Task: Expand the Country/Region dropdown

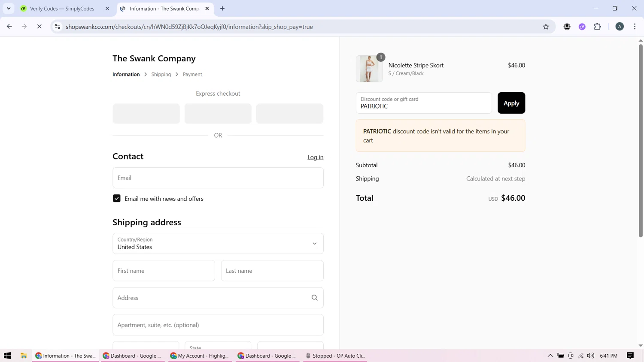Action: [x=218, y=244]
